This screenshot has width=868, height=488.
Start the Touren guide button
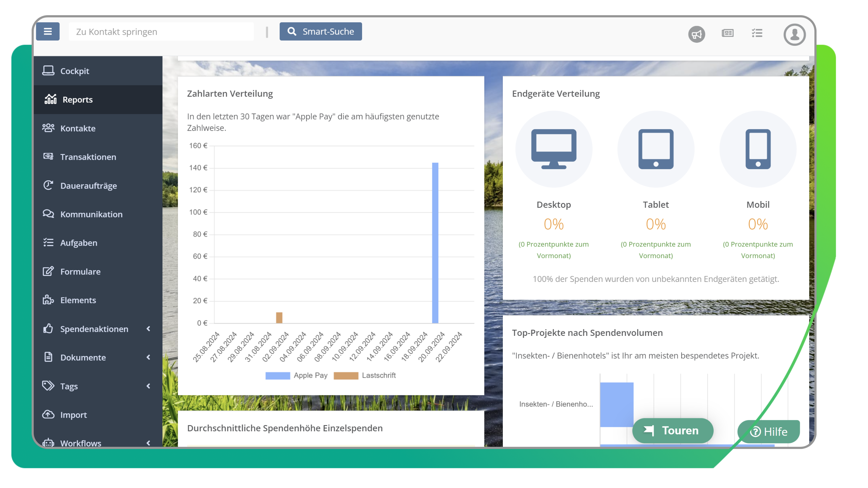point(673,430)
